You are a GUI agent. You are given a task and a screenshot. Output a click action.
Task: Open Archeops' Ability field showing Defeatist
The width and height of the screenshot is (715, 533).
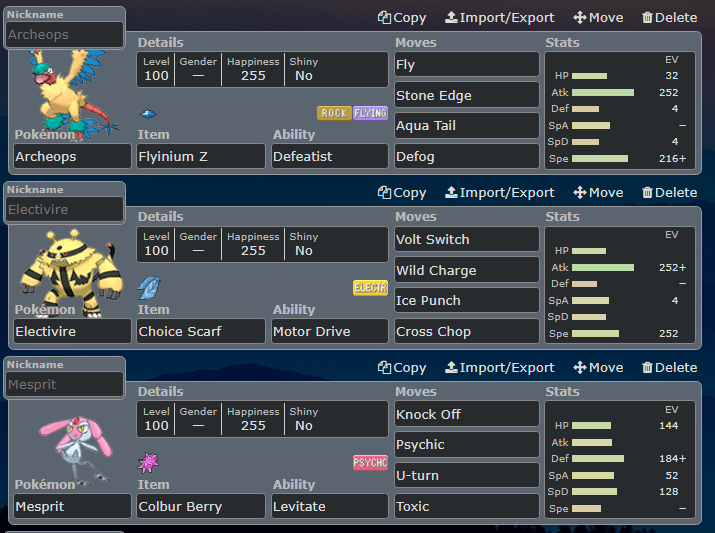point(329,156)
